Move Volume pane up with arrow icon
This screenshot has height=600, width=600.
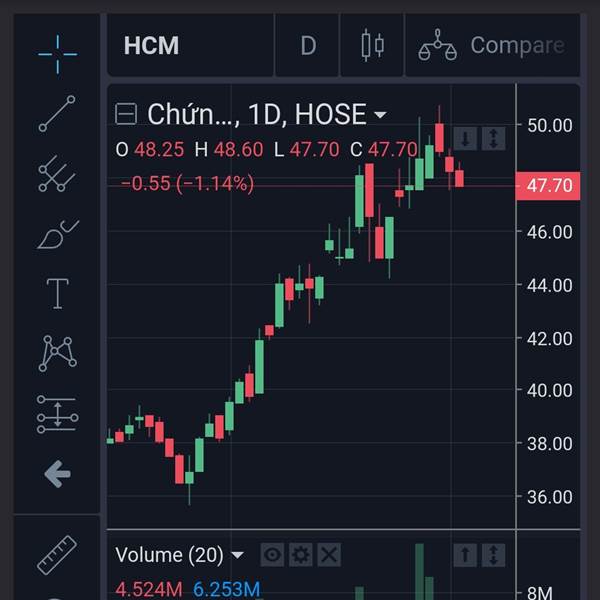[x=465, y=555]
